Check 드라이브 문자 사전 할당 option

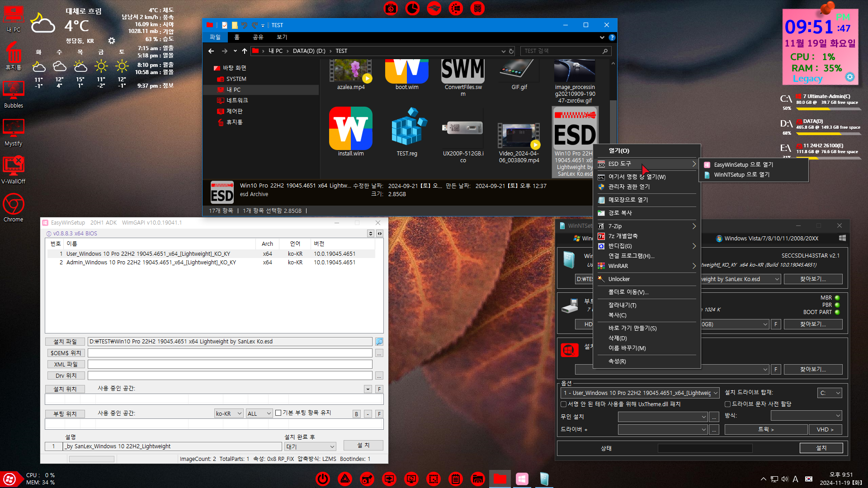(727, 404)
